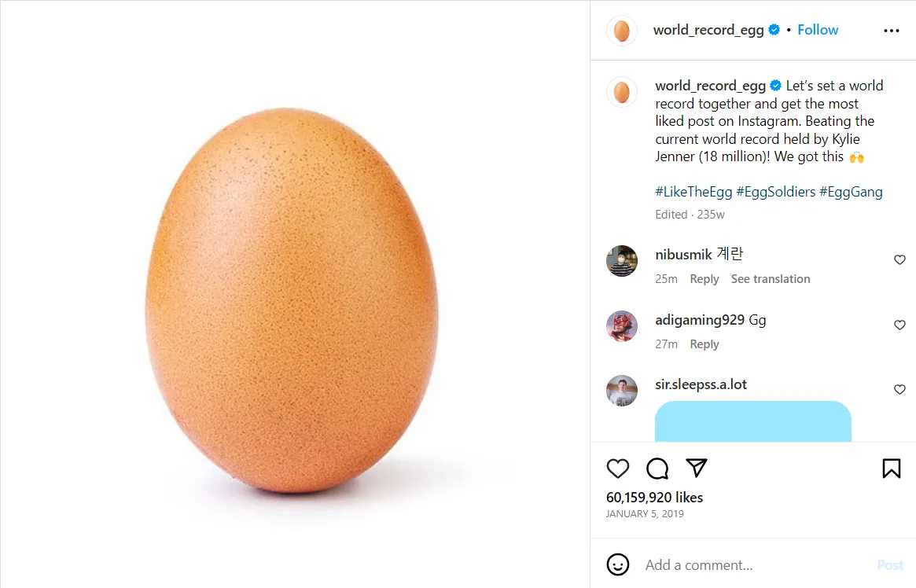Save the post with the bookmark icon

tap(891, 468)
